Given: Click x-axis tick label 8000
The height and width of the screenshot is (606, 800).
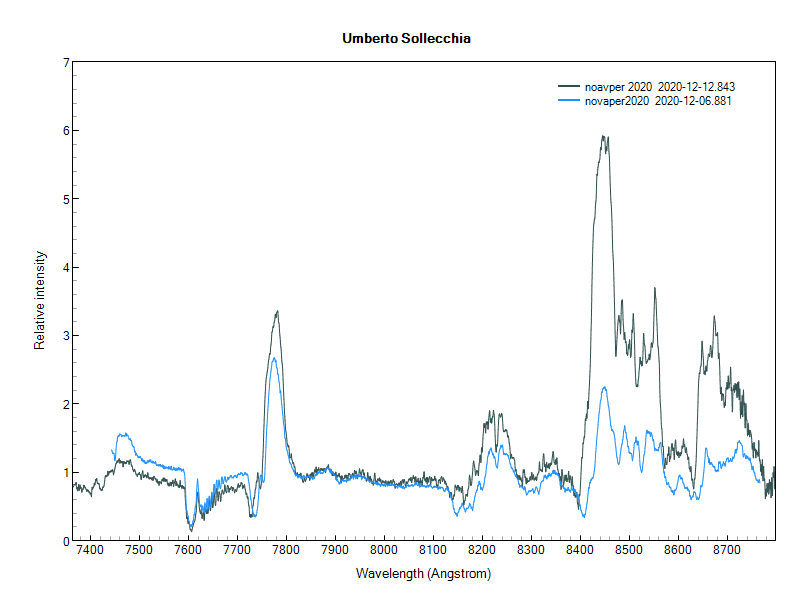Looking at the screenshot, I should pyautogui.click(x=384, y=550).
